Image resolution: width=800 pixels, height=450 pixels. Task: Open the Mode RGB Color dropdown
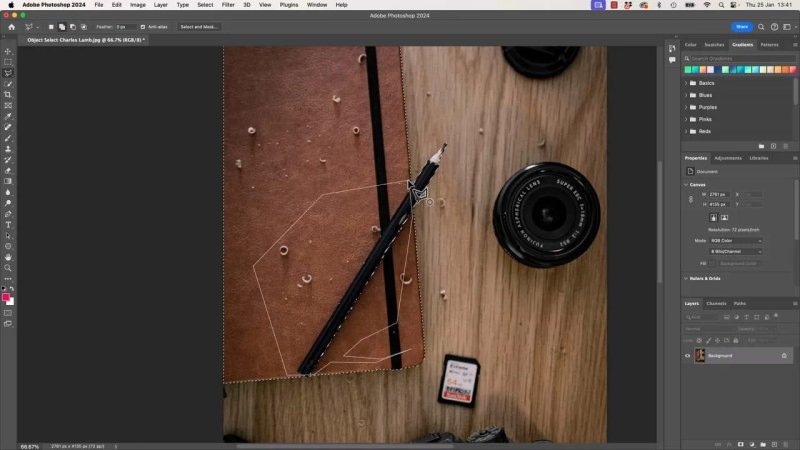click(735, 241)
